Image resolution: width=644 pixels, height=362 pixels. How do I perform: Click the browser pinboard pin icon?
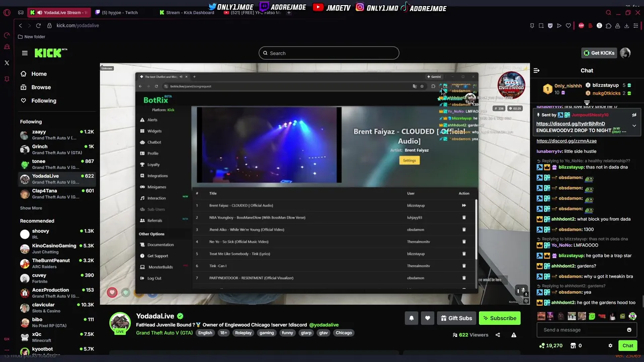pos(532,26)
